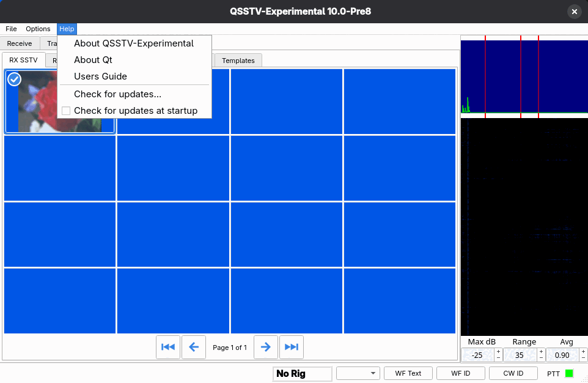The image size is (588, 383).
Task: Open the Options menu
Action: (38, 29)
